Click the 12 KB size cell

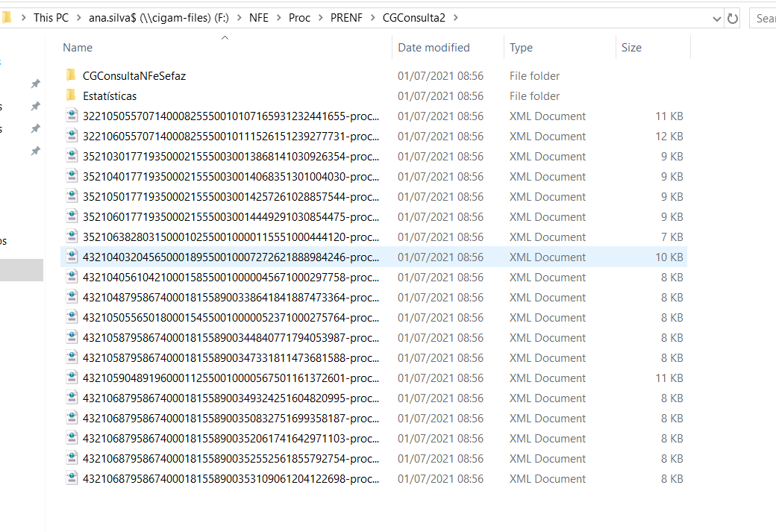[x=669, y=136]
